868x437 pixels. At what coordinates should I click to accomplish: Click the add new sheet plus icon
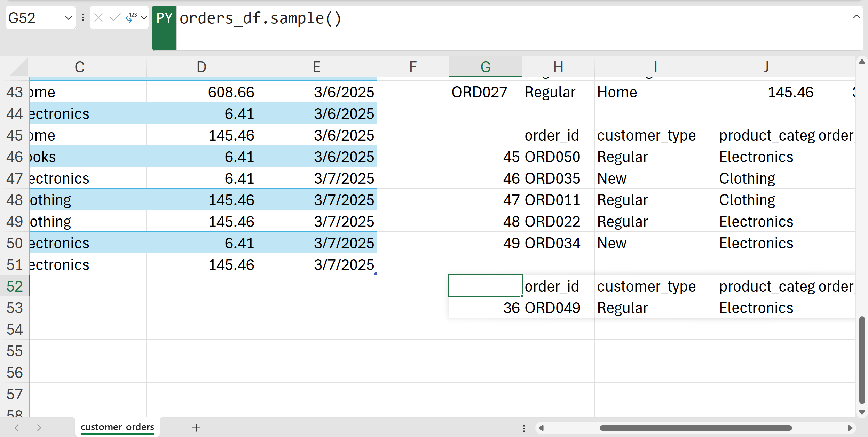pos(196,428)
